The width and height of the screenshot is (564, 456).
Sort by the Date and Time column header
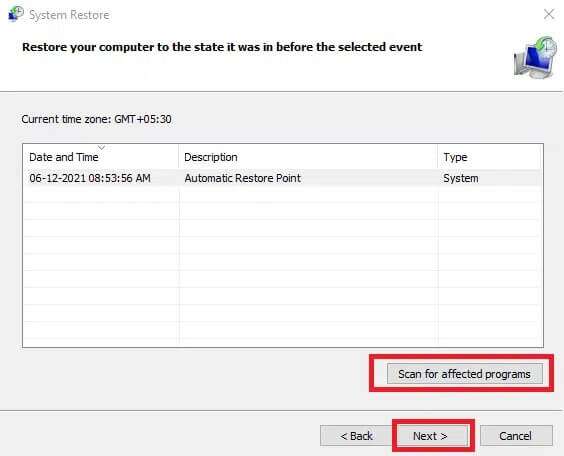100,157
